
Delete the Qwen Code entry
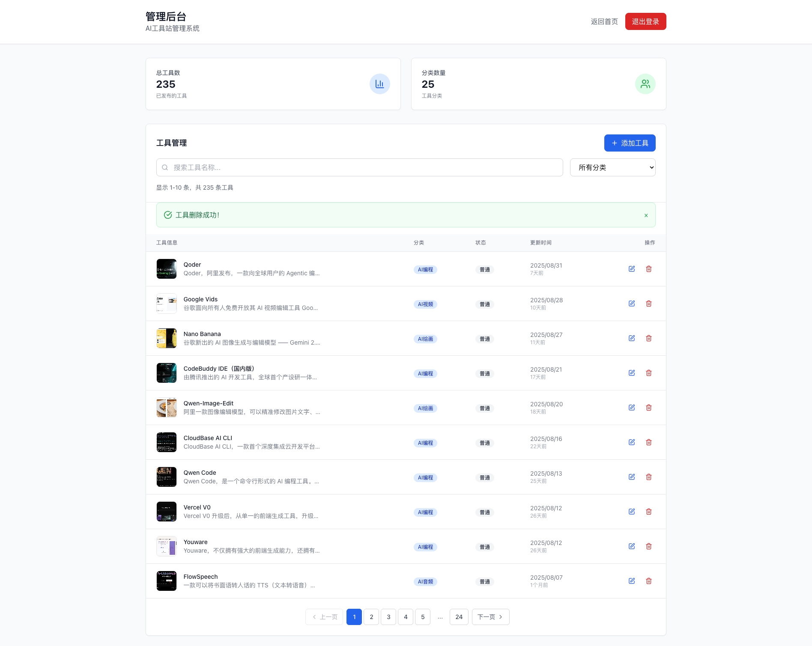[x=649, y=477]
